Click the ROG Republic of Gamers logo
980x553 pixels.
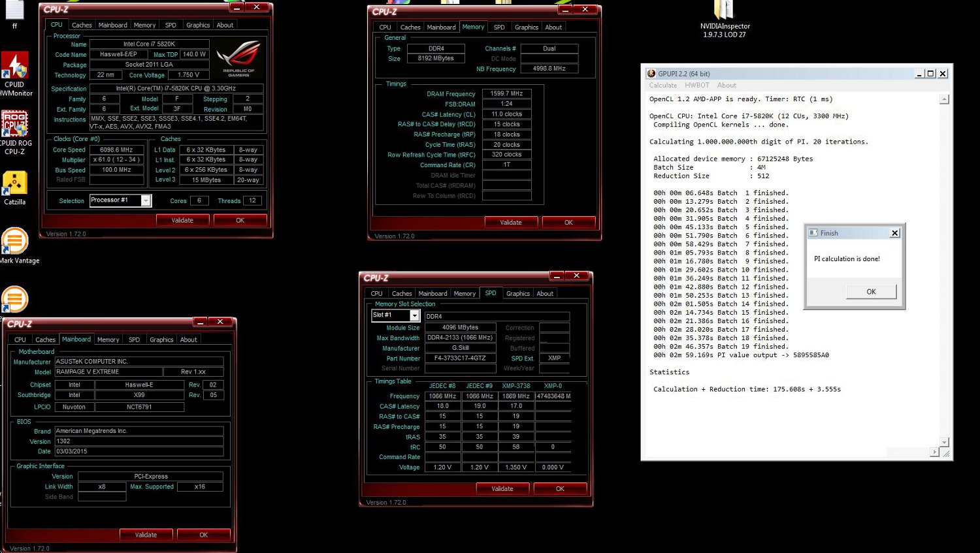[238, 57]
